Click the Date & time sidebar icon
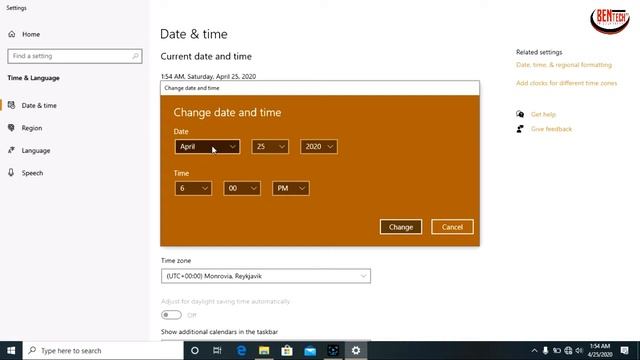 tap(11, 105)
